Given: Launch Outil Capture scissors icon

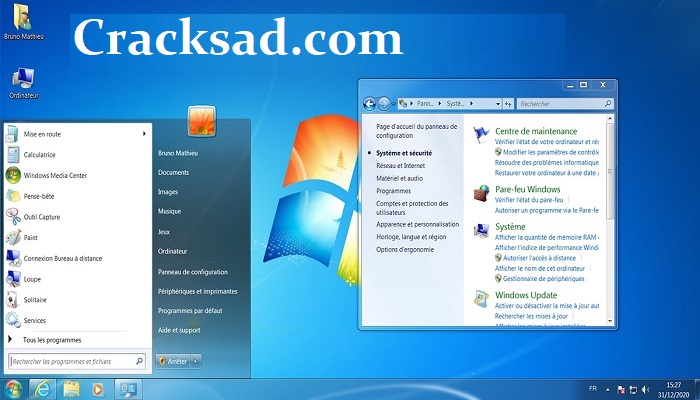Looking at the screenshot, I should pyautogui.click(x=13, y=217).
